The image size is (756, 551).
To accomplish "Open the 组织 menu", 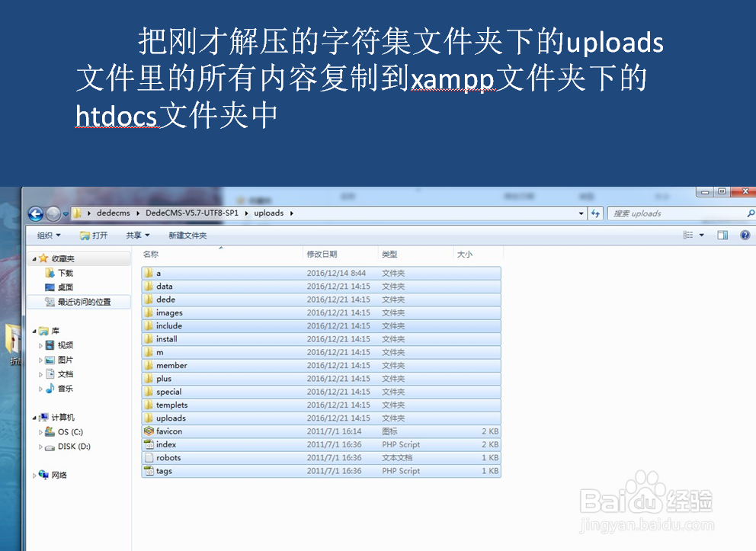I will coord(49,235).
